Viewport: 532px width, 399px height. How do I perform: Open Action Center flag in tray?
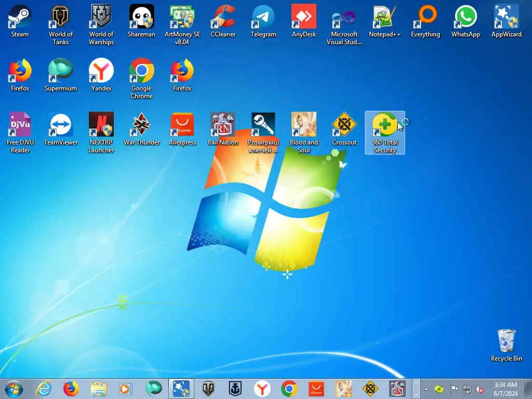454,389
